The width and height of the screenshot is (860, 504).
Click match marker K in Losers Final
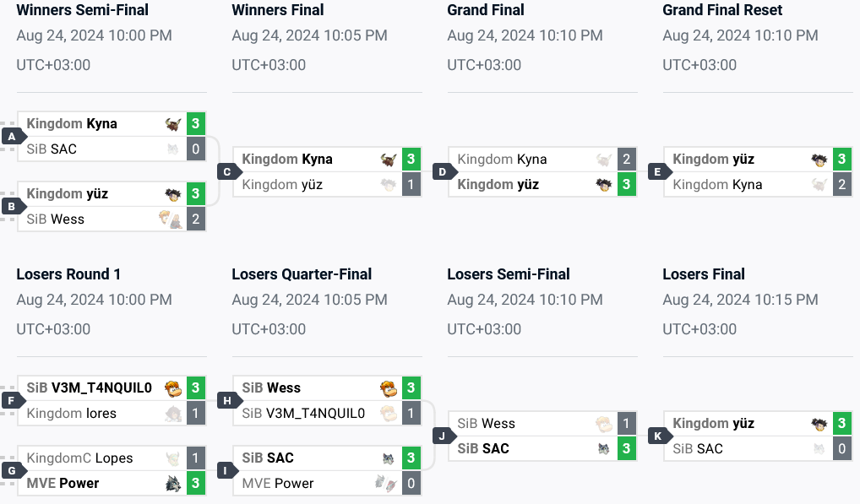tap(658, 436)
